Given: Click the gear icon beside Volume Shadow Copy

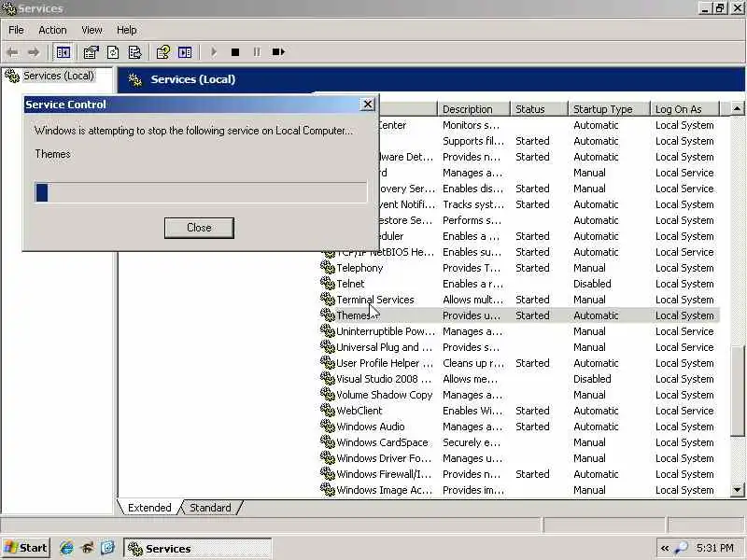Looking at the screenshot, I should [328, 394].
